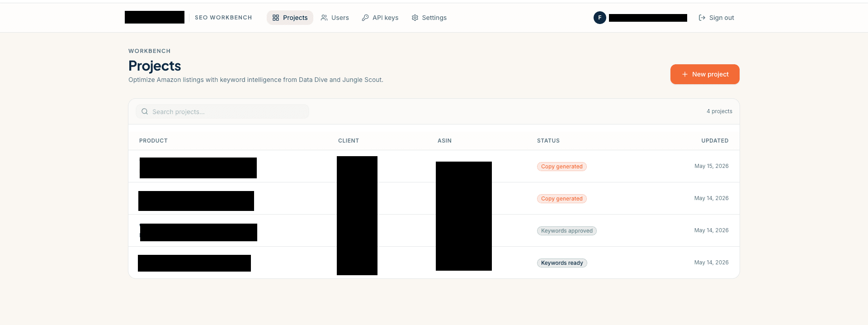Click the SEO WORKBENCH header label
The height and width of the screenshot is (325, 868).
(223, 18)
